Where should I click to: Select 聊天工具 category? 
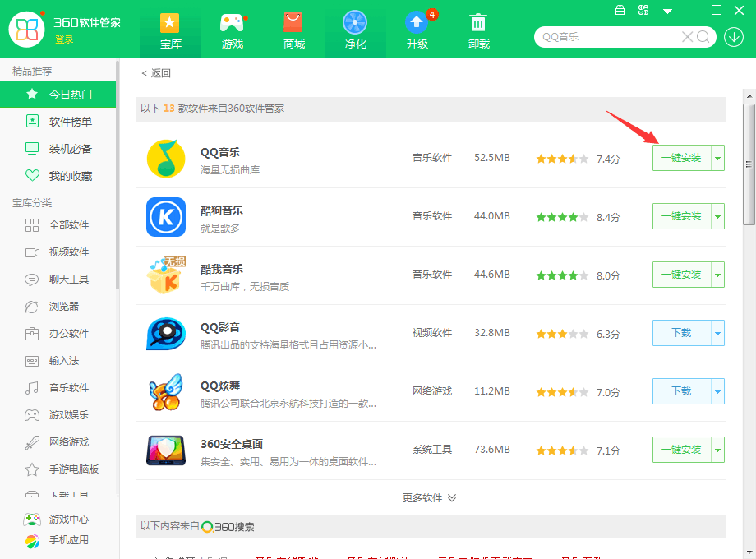pyautogui.click(x=58, y=279)
